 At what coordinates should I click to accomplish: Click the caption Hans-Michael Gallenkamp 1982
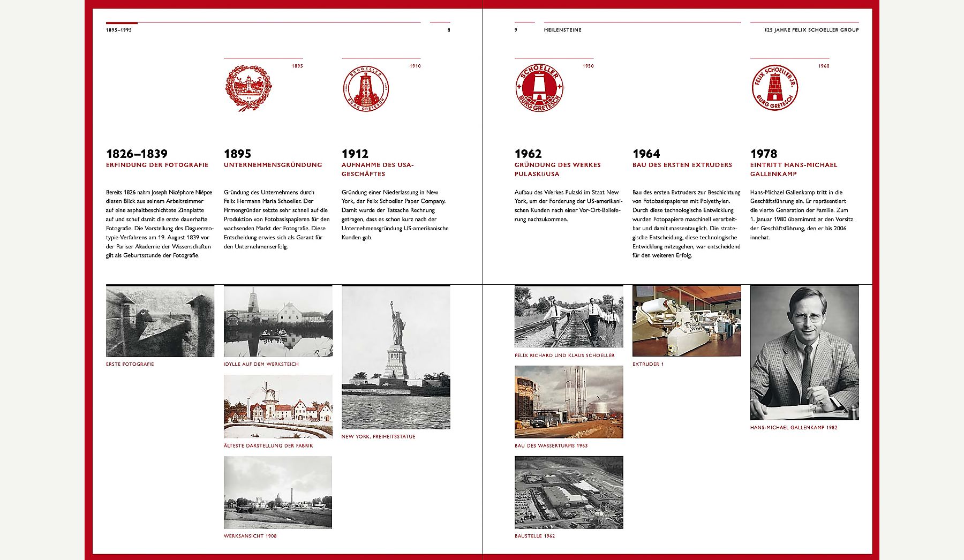(x=794, y=427)
